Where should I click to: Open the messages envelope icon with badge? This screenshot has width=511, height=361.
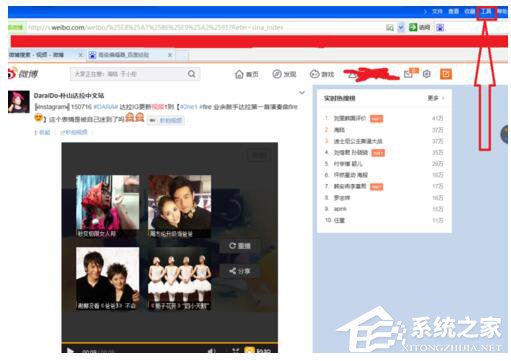pyautogui.click(x=411, y=73)
